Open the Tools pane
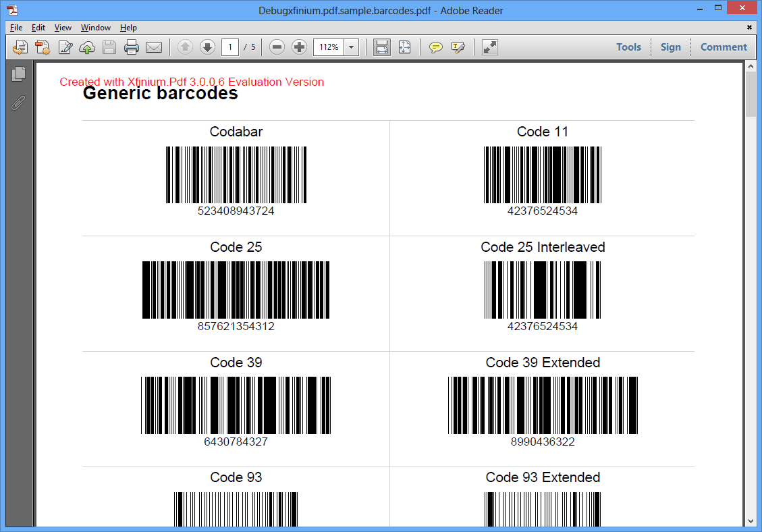762x532 pixels. point(629,47)
